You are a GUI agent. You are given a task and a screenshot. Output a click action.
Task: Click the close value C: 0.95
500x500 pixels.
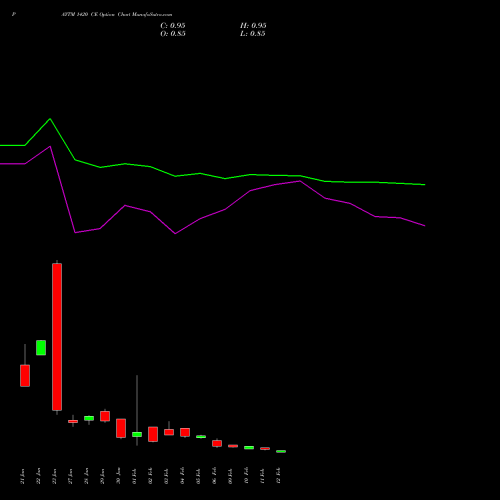point(173,26)
